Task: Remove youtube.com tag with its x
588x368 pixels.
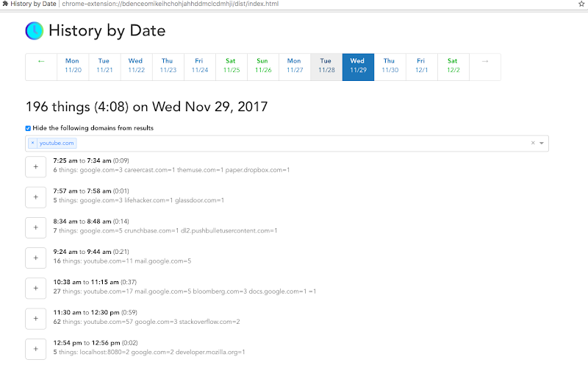Action: 32,143
